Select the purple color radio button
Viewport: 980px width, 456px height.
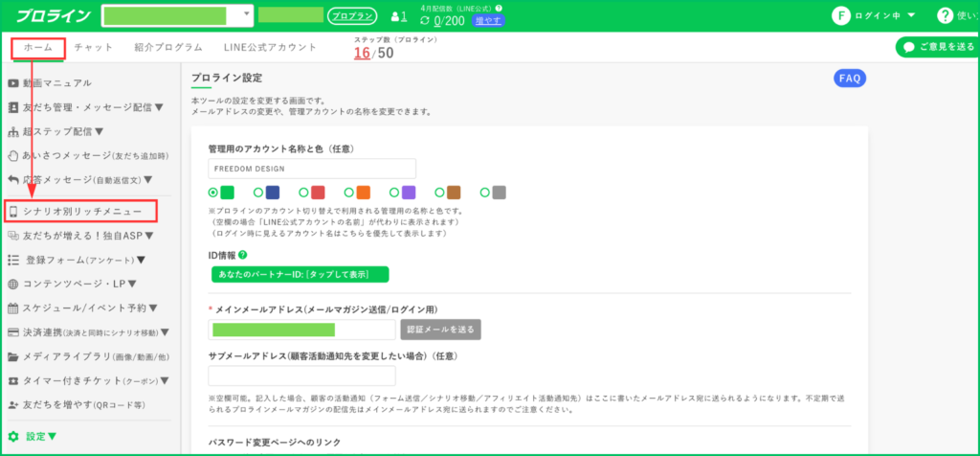pyautogui.click(x=394, y=192)
